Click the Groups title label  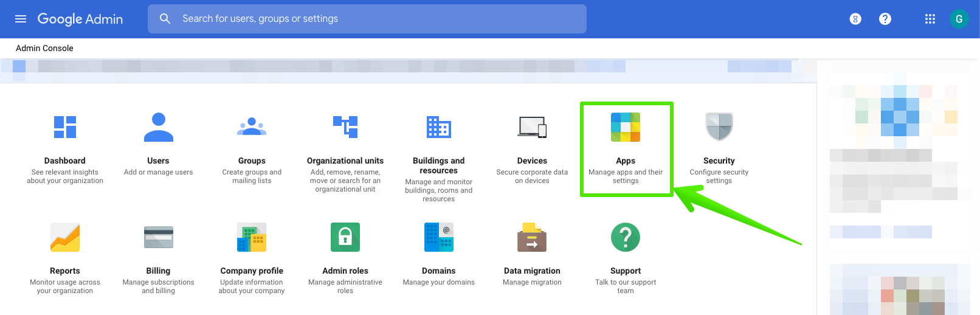coord(252,161)
